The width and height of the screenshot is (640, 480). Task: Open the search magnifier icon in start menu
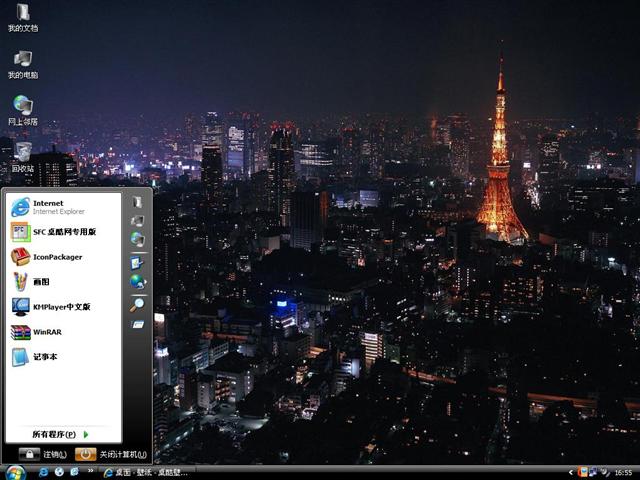[x=137, y=304]
